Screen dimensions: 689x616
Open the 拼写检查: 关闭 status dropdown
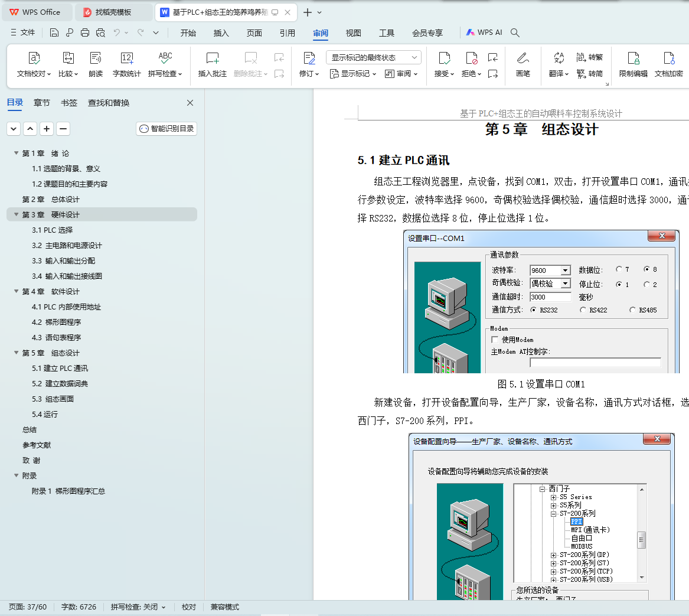tap(138, 607)
